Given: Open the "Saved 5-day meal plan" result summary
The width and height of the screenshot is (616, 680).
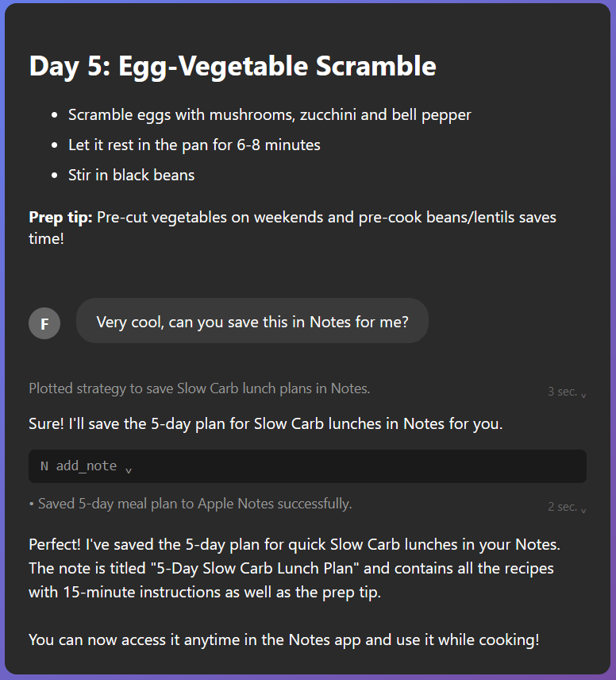Looking at the screenshot, I should [x=191, y=504].
